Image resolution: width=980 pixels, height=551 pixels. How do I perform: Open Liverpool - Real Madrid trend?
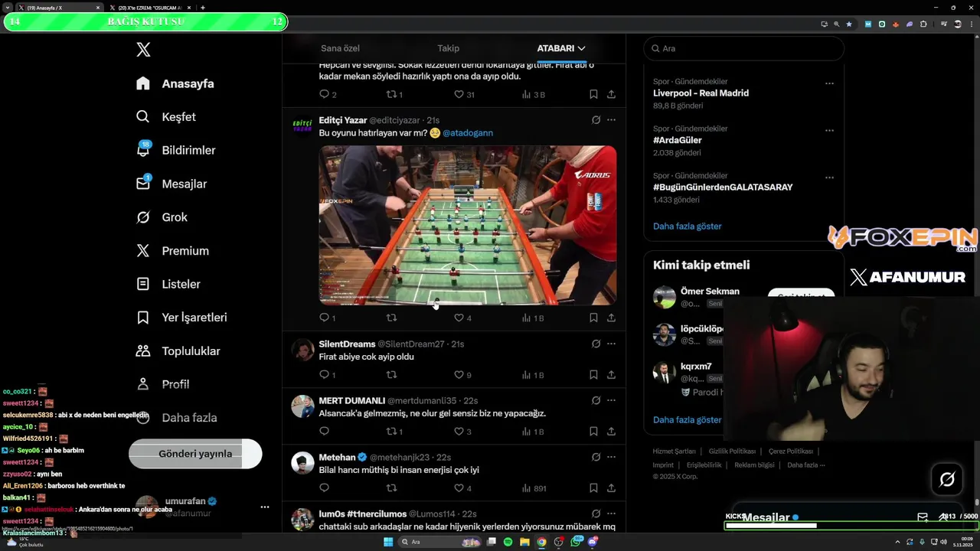click(701, 93)
